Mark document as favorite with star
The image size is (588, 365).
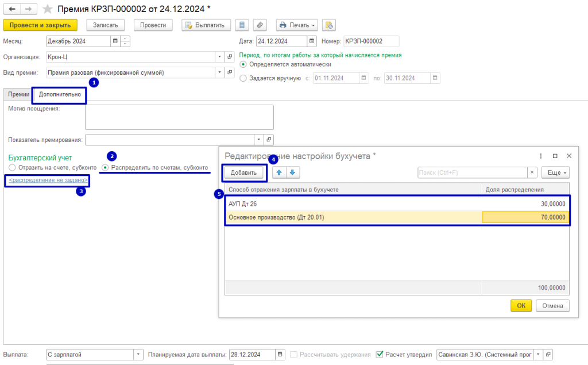pos(47,9)
